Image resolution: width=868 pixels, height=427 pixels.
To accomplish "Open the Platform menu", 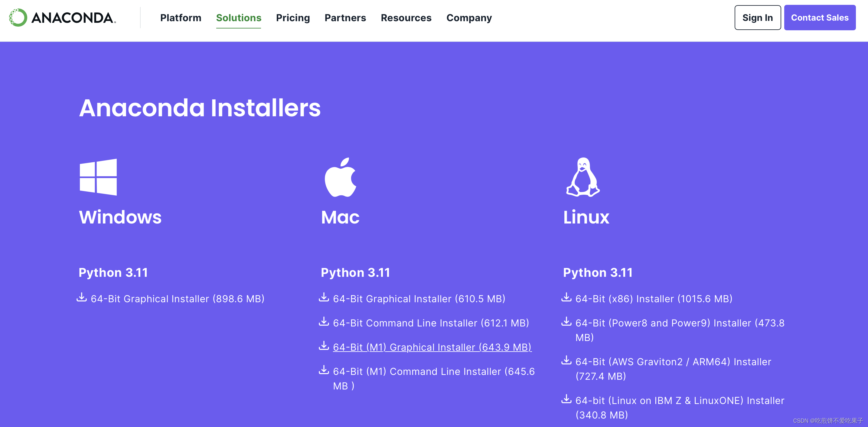I will tap(181, 18).
